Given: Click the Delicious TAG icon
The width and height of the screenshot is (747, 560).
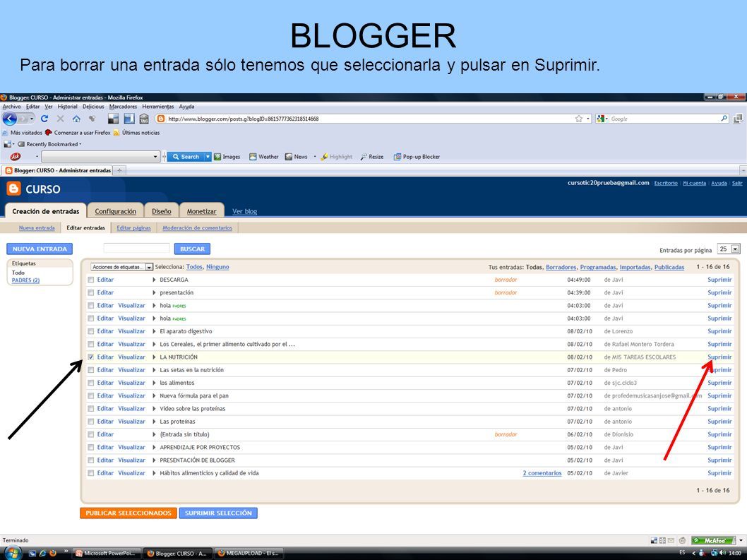Looking at the screenshot, I should click(x=144, y=119).
